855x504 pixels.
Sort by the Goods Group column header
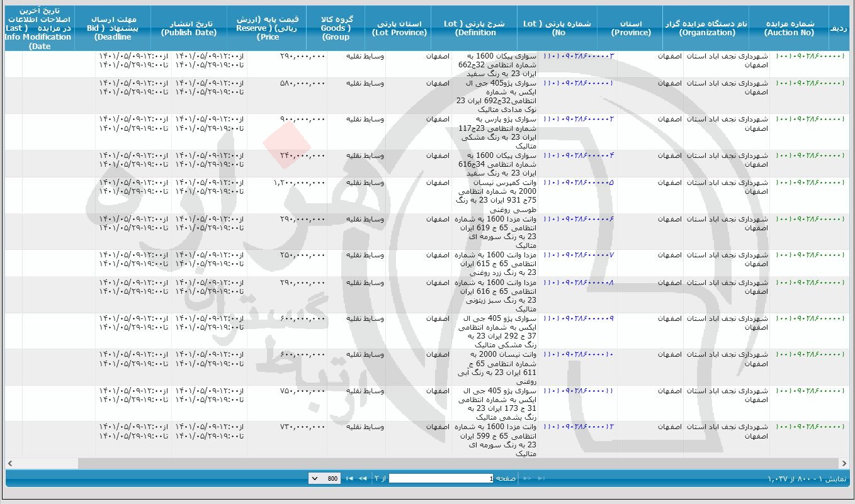tap(336, 28)
